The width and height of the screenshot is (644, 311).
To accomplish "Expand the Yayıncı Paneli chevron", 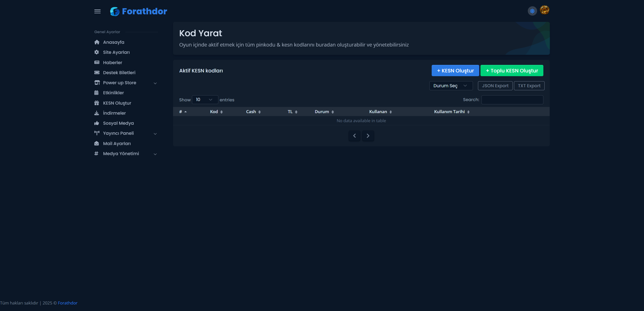I will (155, 134).
